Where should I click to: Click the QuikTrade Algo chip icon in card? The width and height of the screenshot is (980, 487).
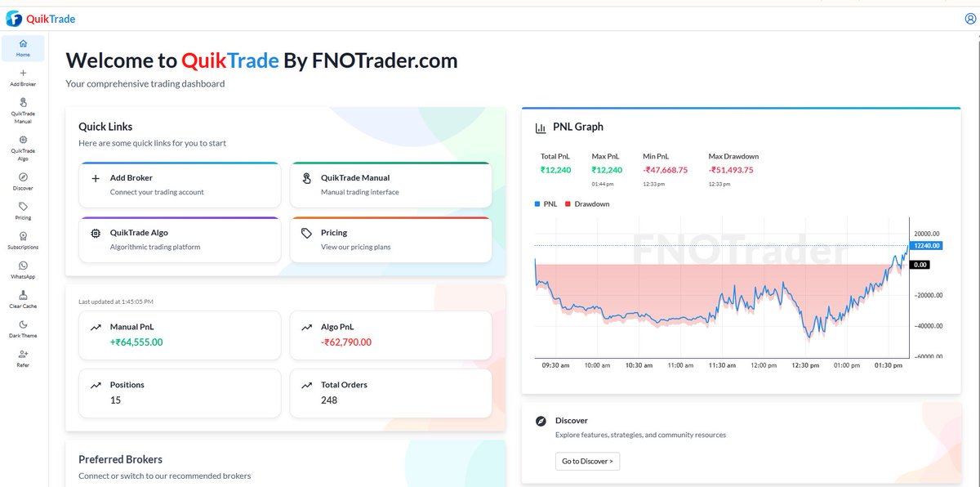[96, 233]
